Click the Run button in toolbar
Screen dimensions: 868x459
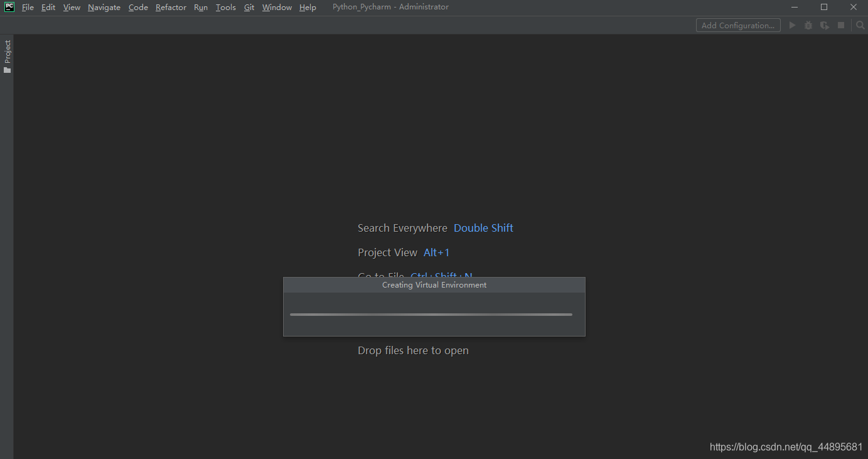(792, 25)
